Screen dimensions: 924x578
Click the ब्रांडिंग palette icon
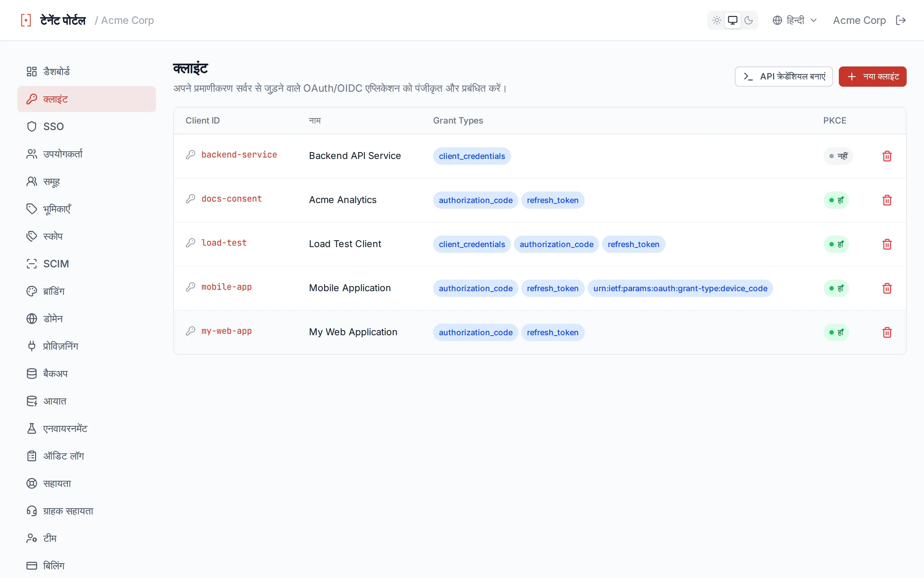point(32,291)
